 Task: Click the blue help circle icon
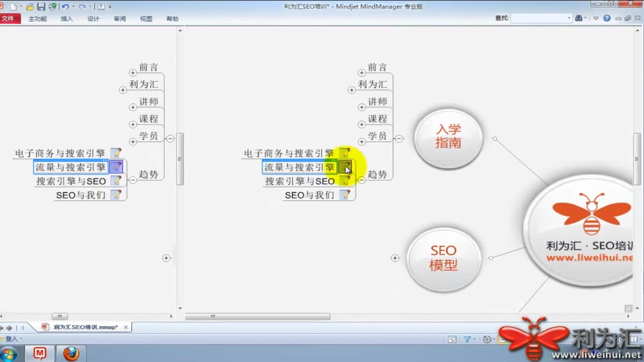pos(607,18)
